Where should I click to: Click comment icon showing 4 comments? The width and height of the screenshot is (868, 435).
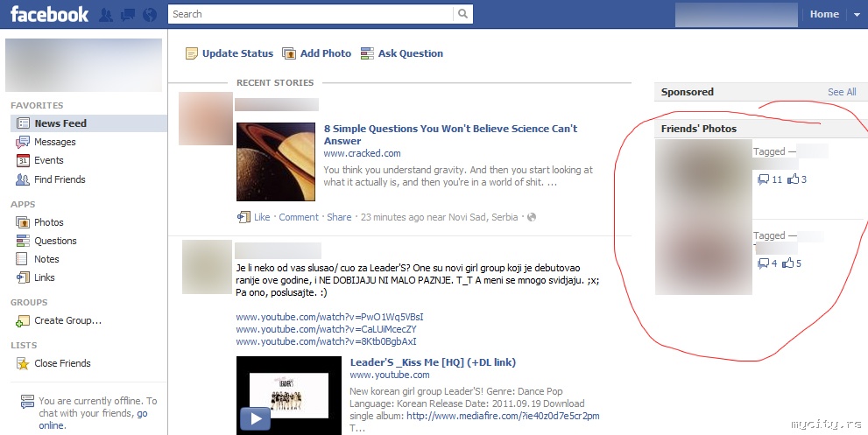pos(764,263)
